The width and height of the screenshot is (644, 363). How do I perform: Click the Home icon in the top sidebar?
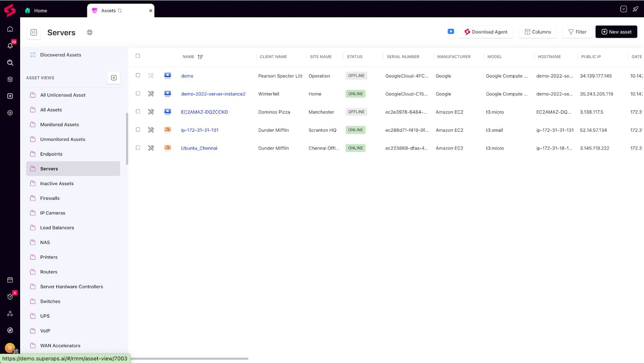coord(10,29)
